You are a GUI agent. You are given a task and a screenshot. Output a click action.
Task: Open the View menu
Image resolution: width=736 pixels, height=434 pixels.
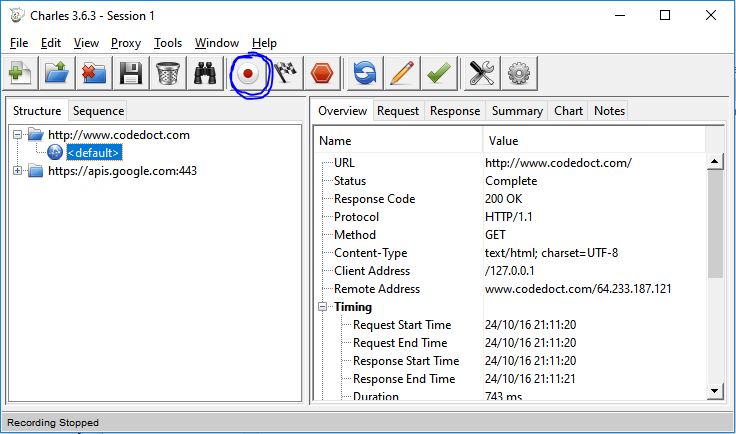click(x=86, y=43)
